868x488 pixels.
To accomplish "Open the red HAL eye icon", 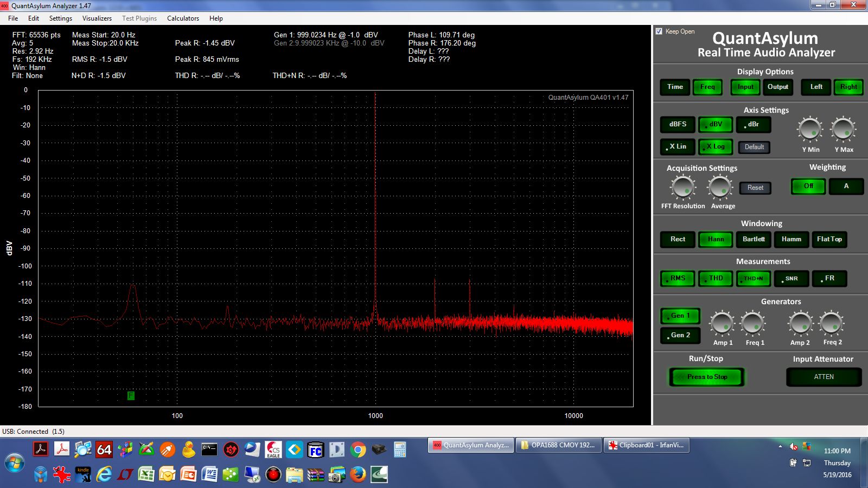I will [x=273, y=475].
